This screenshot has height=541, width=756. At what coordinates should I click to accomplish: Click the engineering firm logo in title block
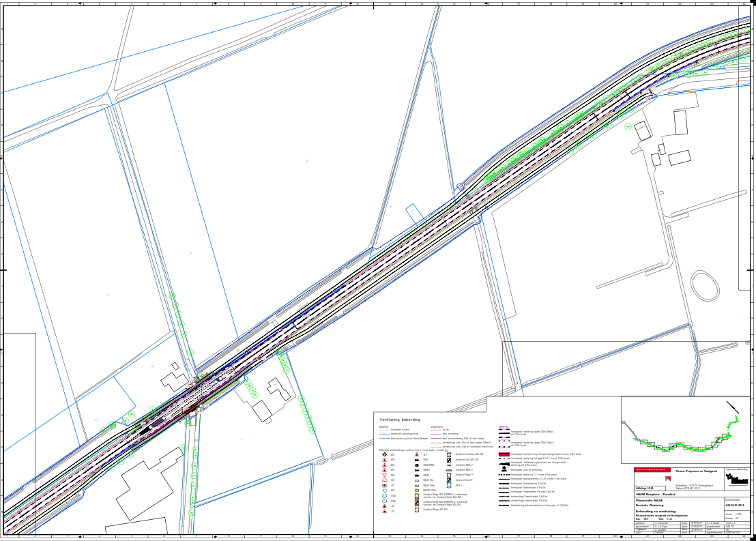click(x=737, y=480)
